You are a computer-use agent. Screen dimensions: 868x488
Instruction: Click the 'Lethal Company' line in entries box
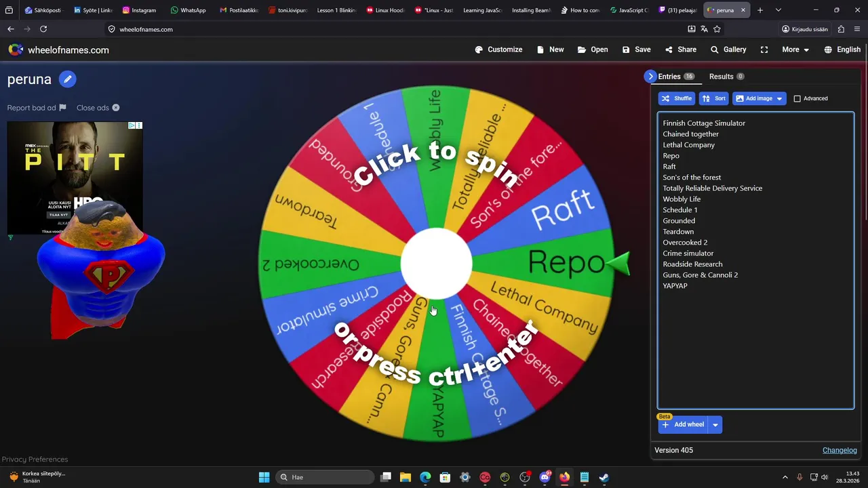click(688, 145)
